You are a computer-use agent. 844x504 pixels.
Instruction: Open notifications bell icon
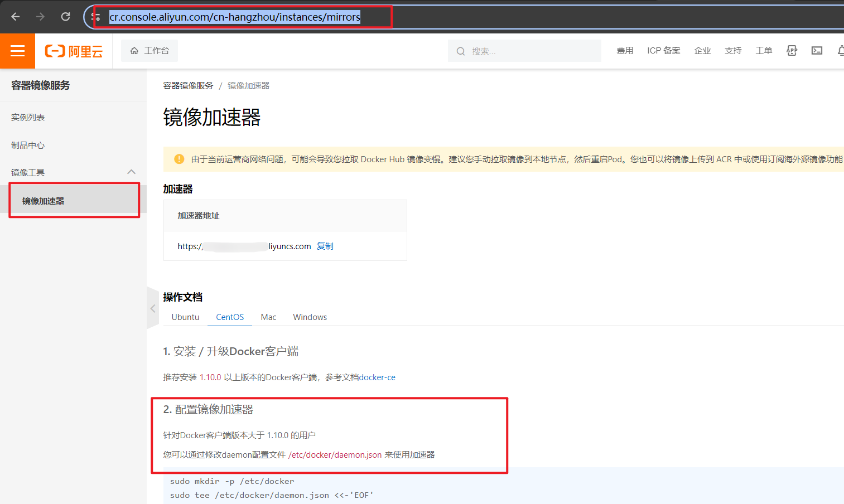(x=841, y=51)
